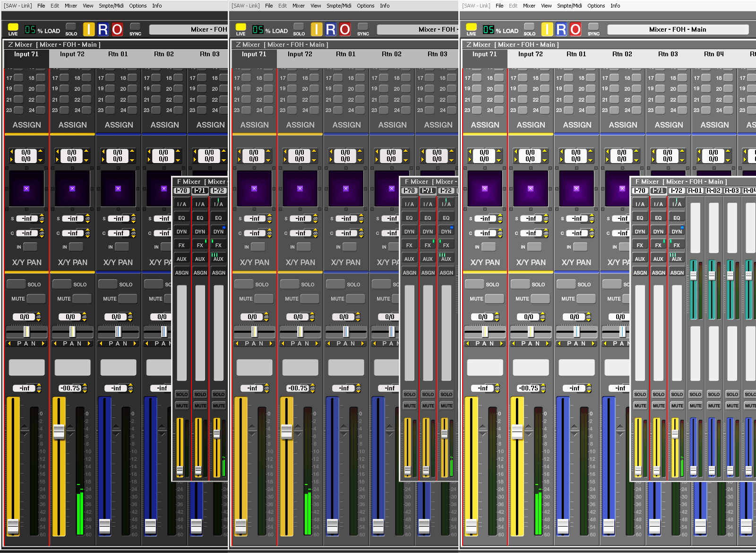Step up Input 72 fader dB in left window
The width and height of the screenshot is (756, 553).
click(85, 386)
